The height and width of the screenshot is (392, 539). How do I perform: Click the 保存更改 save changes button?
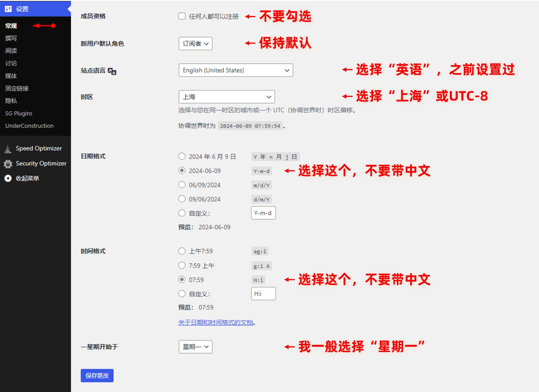[97, 376]
